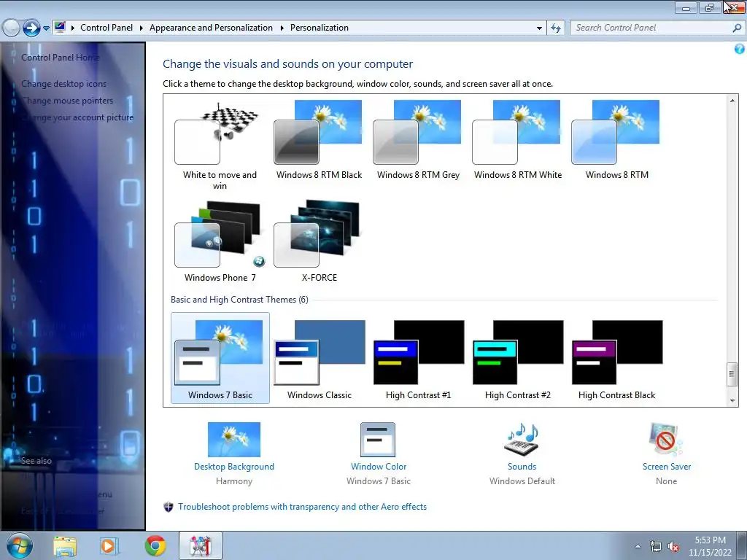Image resolution: width=747 pixels, height=560 pixels.
Task: Click scroll down arrow of theme list
Action: [x=732, y=401]
